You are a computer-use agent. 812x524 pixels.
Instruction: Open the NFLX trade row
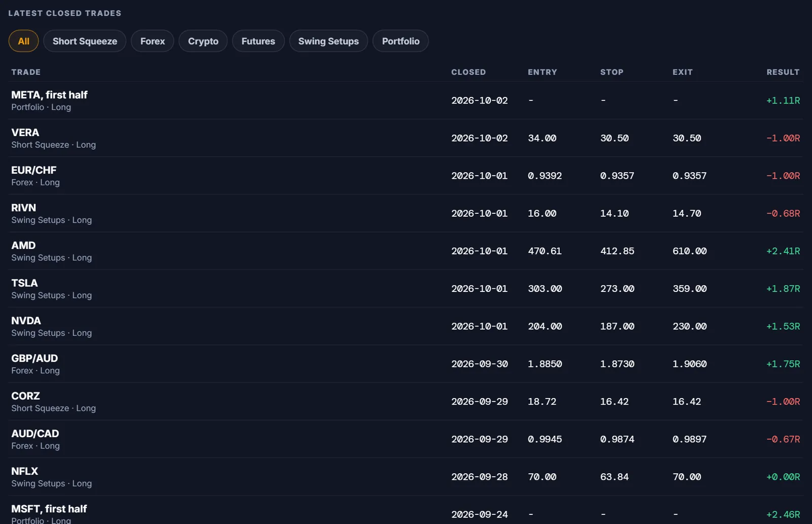[405, 476]
